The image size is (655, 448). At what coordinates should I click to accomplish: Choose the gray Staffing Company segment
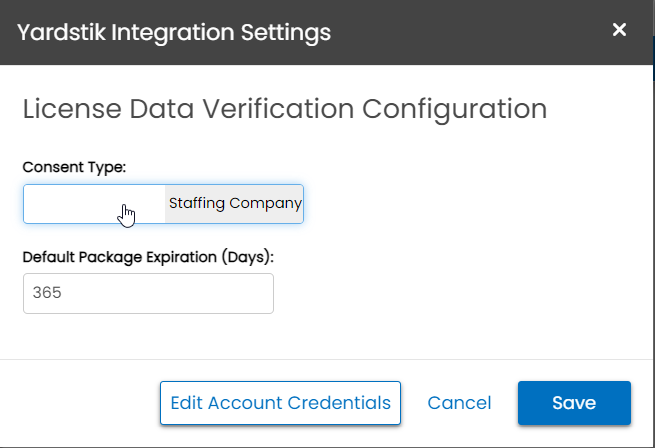[x=234, y=204]
